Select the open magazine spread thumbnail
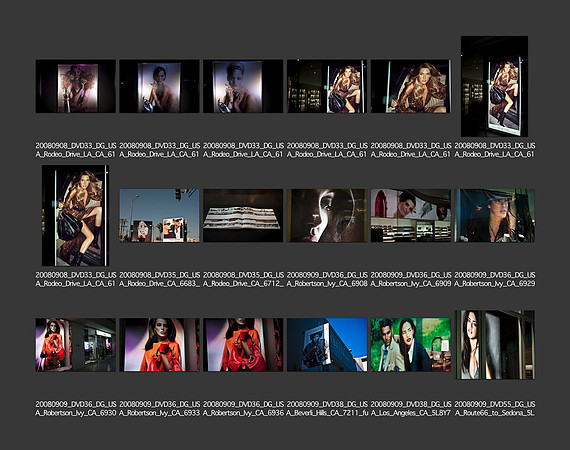Screen dimensions: 570x450 pyautogui.click(x=243, y=216)
